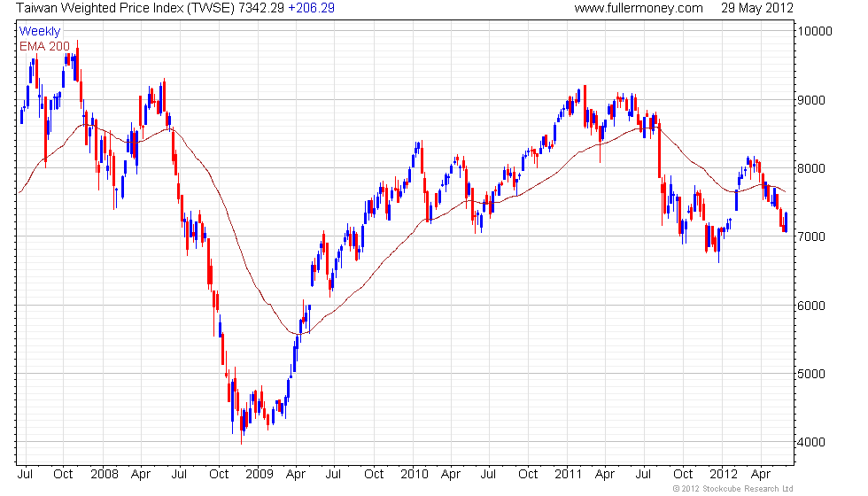Viewport: 868px width, 496px height.
Task: Click the 6000 y-axis label
Action: [x=811, y=306]
